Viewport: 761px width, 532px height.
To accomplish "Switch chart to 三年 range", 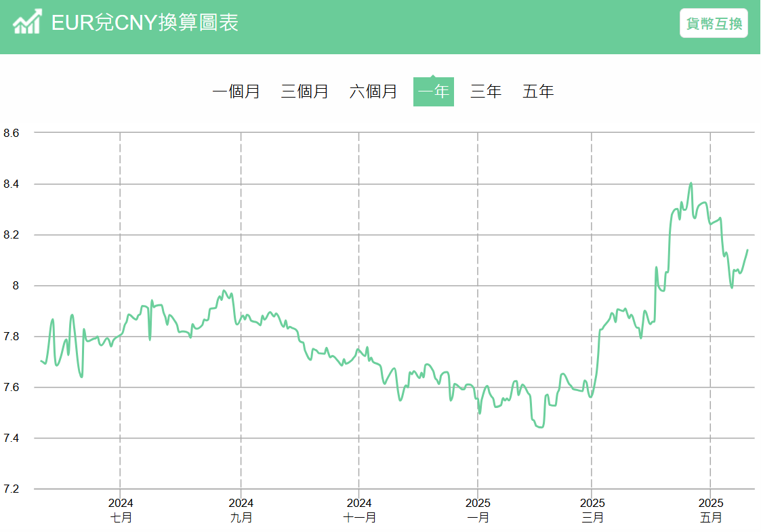I will coord(485,91).
